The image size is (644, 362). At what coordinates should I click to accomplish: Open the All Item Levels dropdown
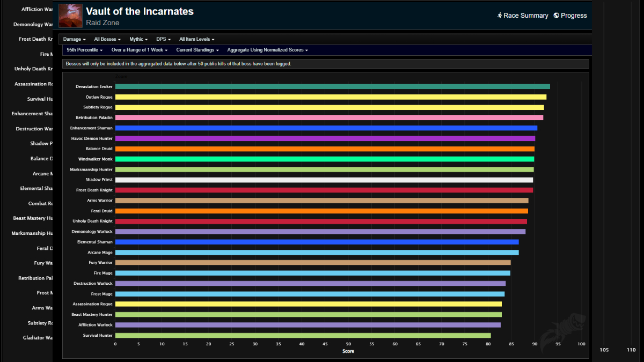[196, 39]
